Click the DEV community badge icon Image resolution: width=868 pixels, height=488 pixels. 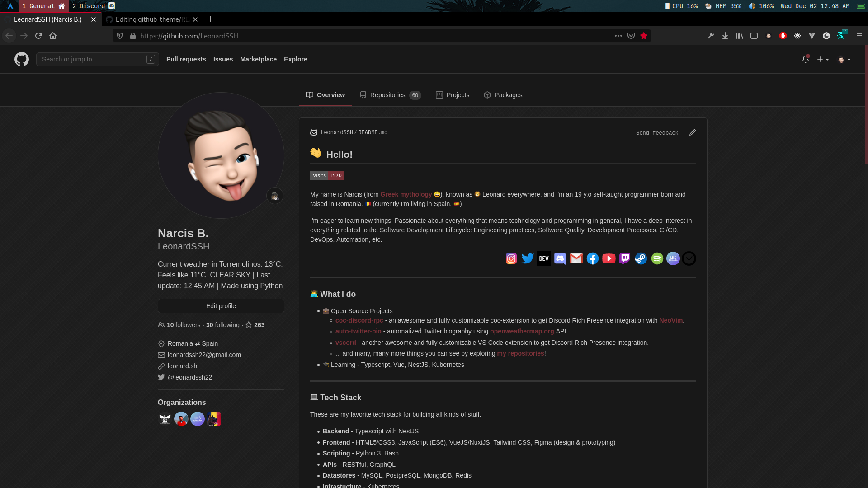(544, 258)
